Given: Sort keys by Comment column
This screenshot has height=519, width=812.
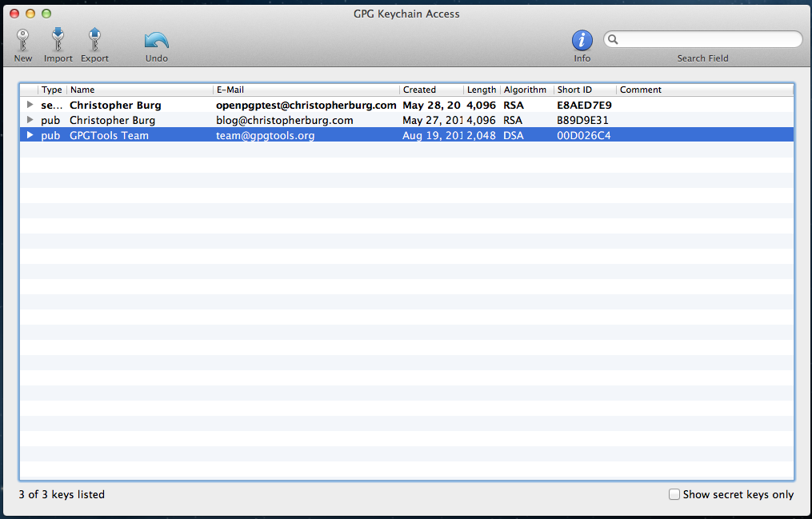Looking at the screenshot, I should [x=705, y=90].
